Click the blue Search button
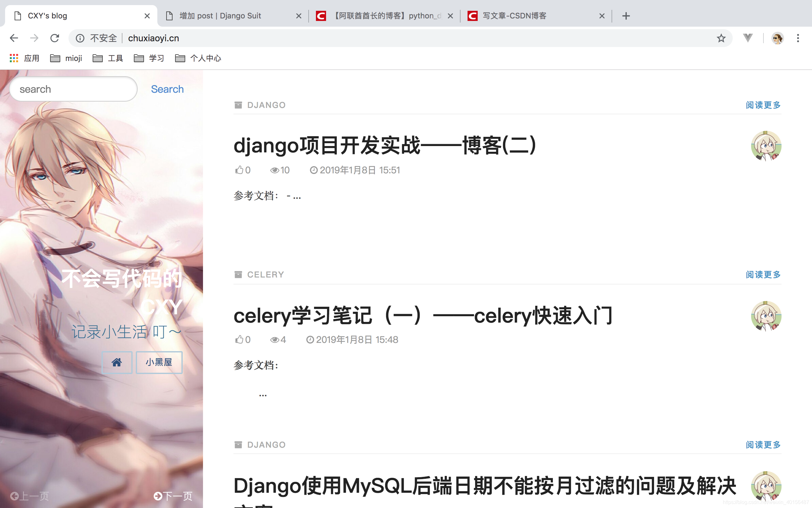Screen dimensions: 812x508 tap(167, 89)
